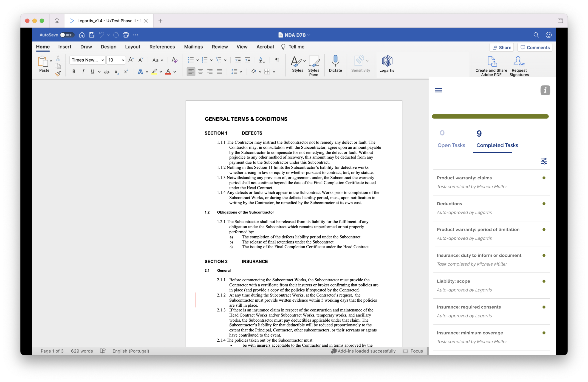Select the Deductions completed task
Image resolution: width=588 pixels, height=382 pixels.
coord(491,208)
